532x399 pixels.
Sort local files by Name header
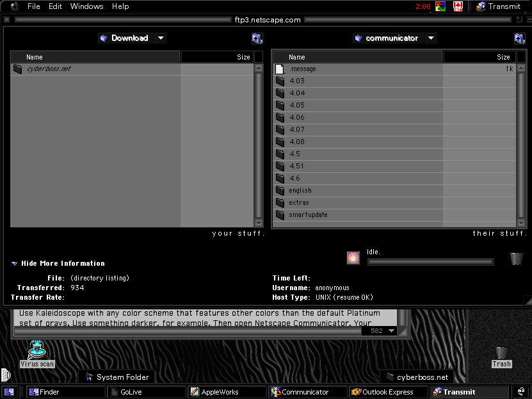tap(95, 57)
